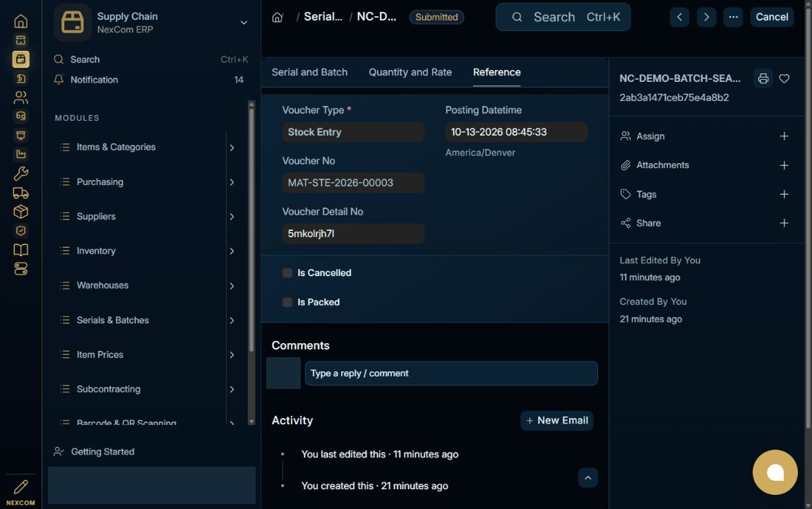Open the people/HR icon in the rail
812x509 pixels.
[x=20, y=97]
